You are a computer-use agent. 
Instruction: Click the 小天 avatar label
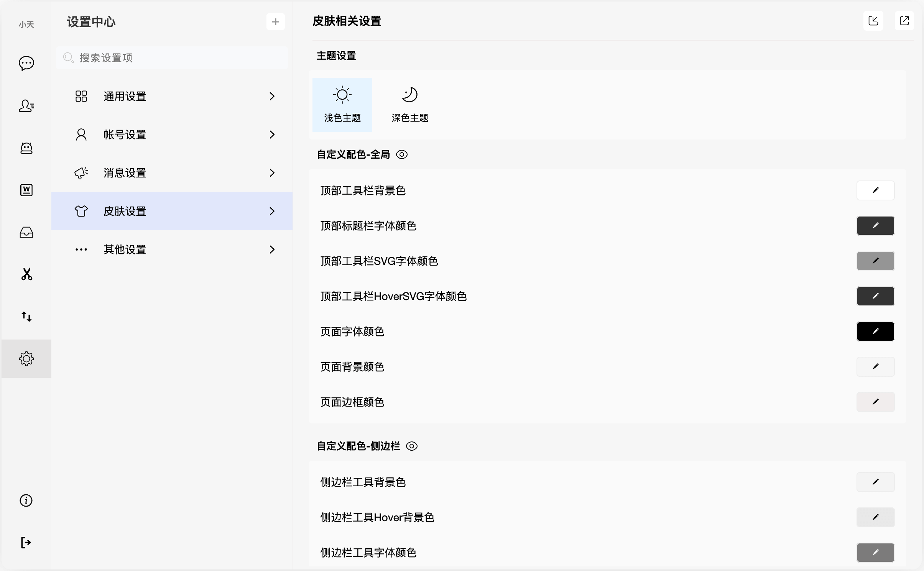coord(26,25)
